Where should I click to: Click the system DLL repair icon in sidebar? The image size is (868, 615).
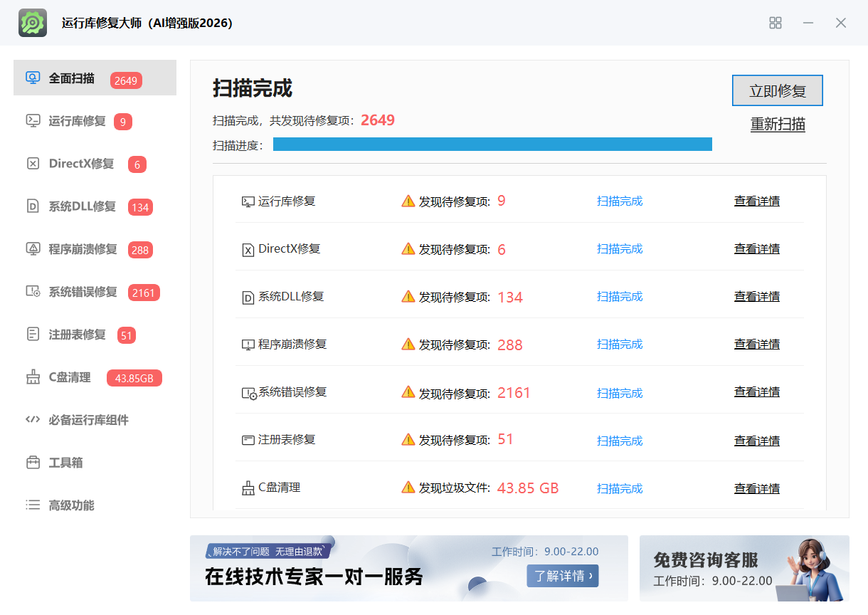33,206
